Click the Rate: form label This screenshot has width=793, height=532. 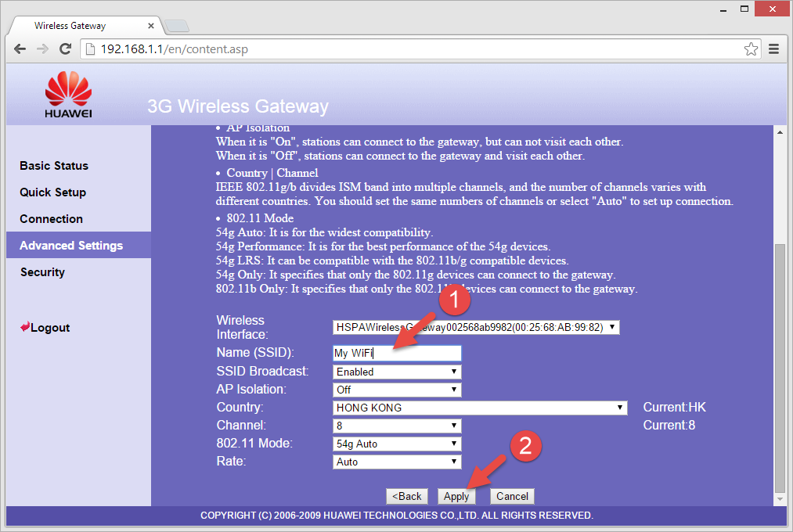[x=231, y=462]
